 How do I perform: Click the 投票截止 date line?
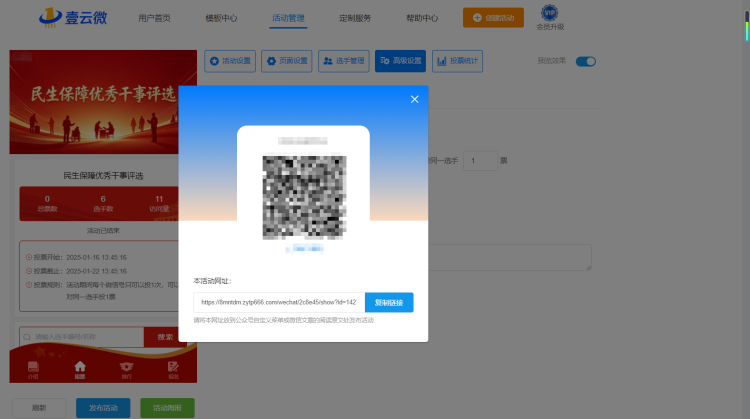pos(77,271)
